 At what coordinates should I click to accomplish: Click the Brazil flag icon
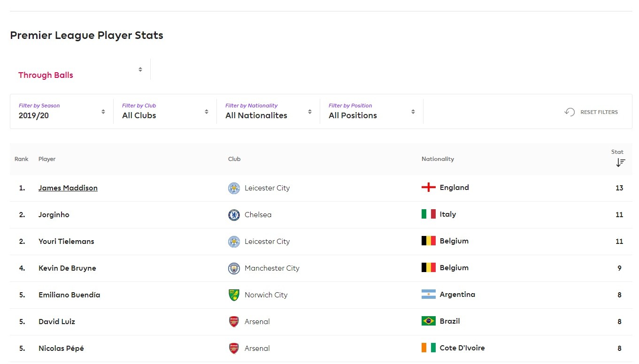tap(429, 321)
